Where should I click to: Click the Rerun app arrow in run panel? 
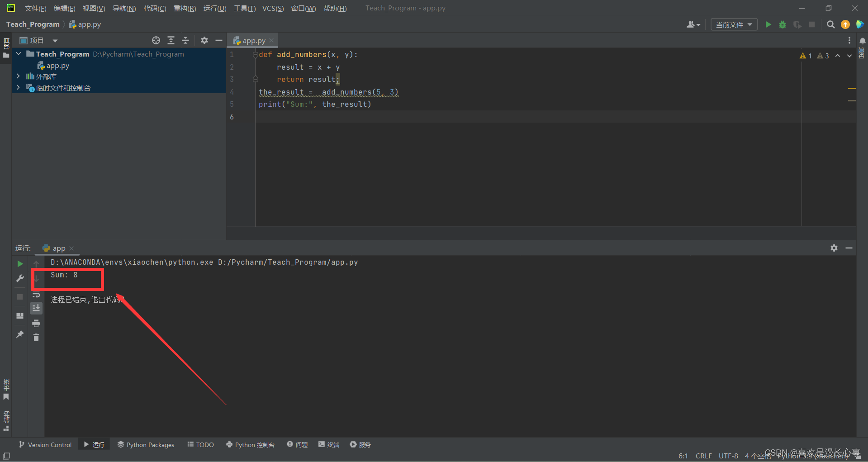pos(19,263)
